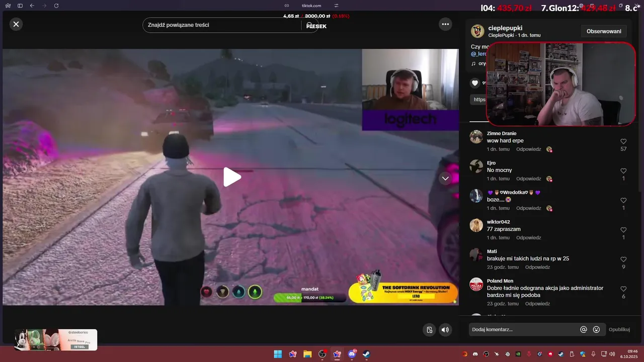Open the emoji picker in comment box
This screenshot has height=362, width=644.
coord(596,329)
